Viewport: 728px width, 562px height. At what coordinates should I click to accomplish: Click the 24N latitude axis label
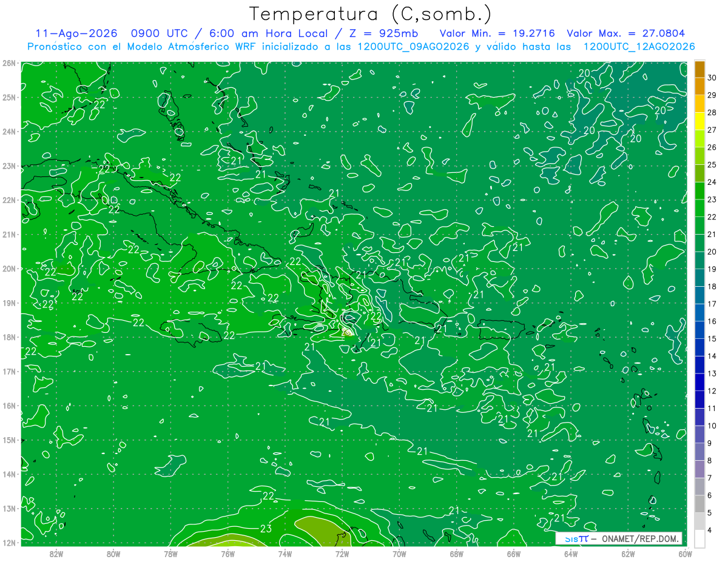click(x=9, y=132)
